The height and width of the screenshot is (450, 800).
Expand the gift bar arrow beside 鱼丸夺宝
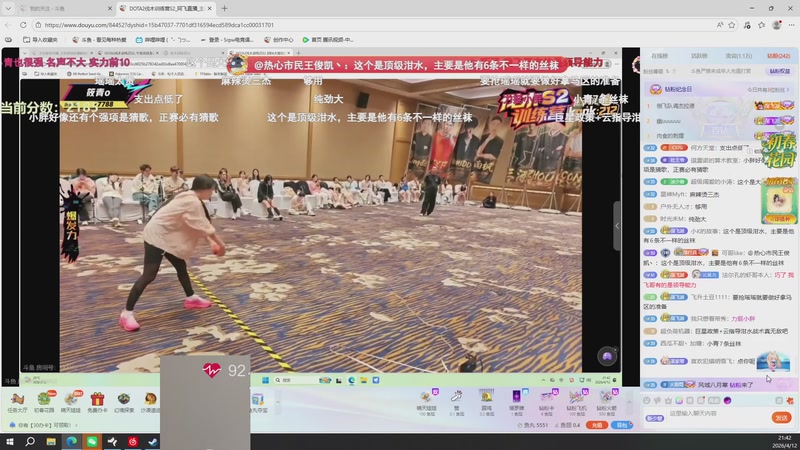click(x=278, y=402)
